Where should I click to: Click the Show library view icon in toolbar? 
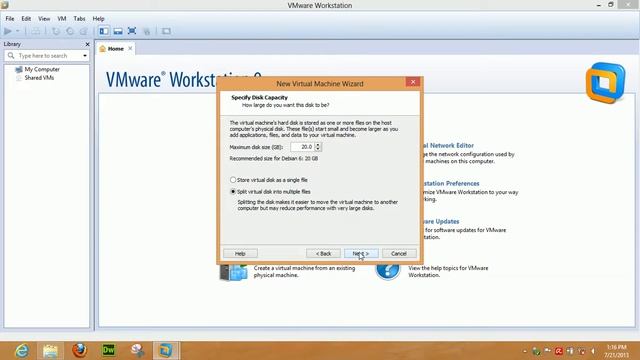coord(104,31)
